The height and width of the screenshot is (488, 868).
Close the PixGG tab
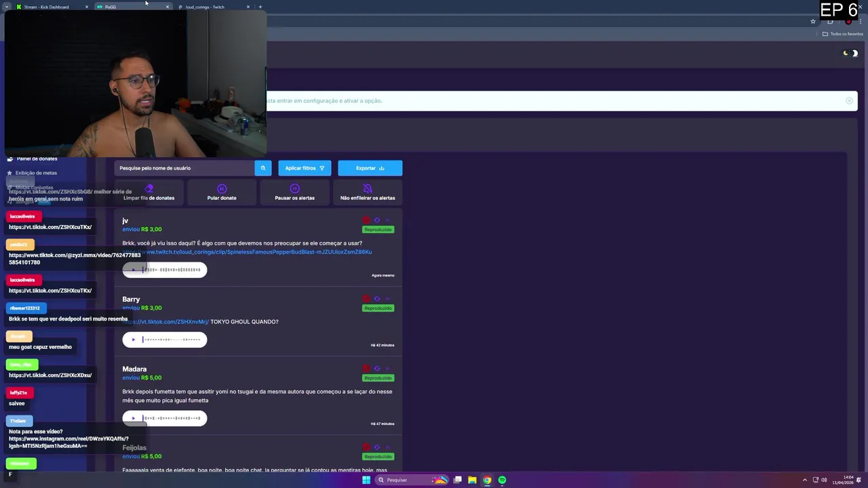(x=167, y=7)
